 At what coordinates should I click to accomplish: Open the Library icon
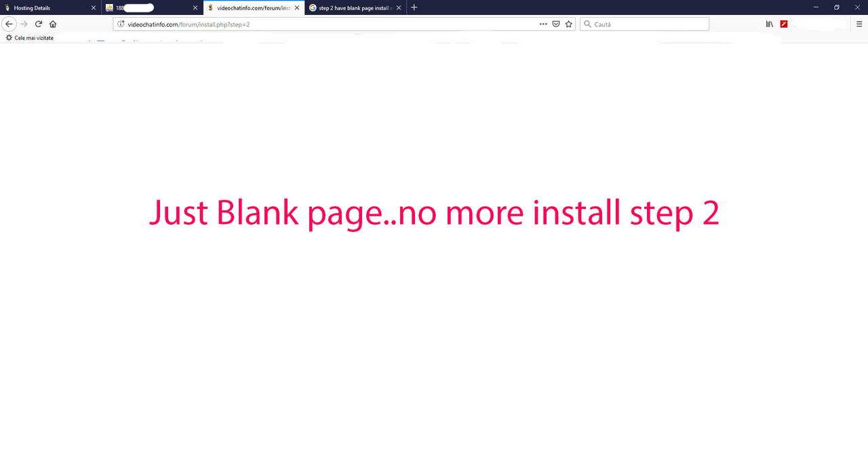770,24
